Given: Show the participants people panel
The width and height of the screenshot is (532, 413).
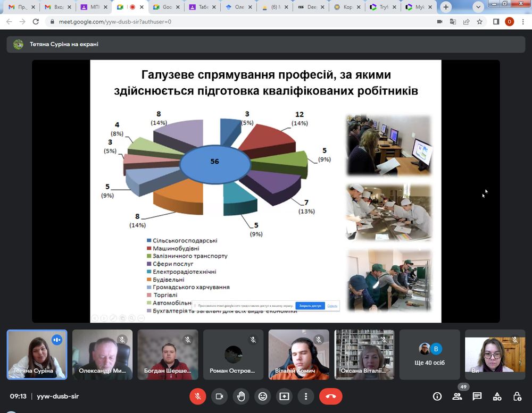Looking at the screenshot, I should pyautogui.click(x=457, y=397).
